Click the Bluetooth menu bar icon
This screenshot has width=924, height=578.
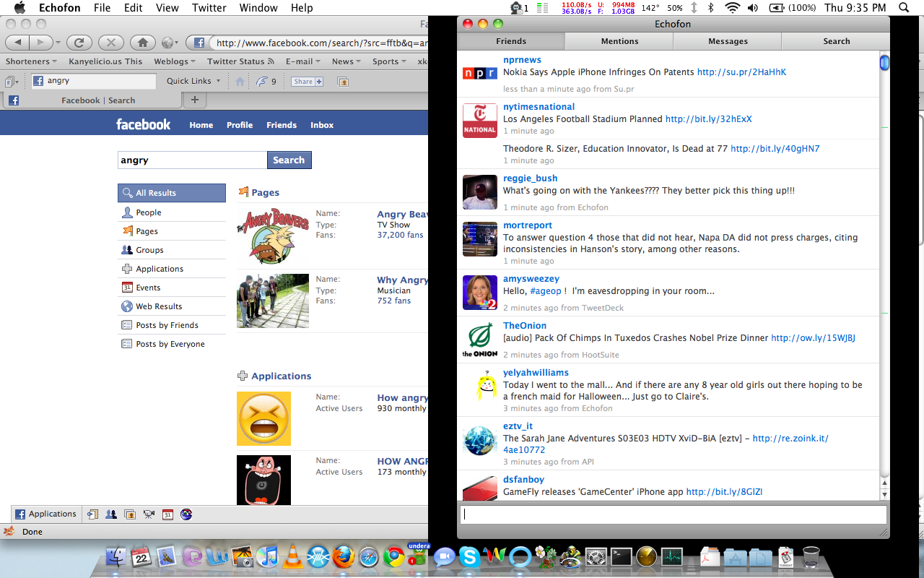(x=710, y=8)
